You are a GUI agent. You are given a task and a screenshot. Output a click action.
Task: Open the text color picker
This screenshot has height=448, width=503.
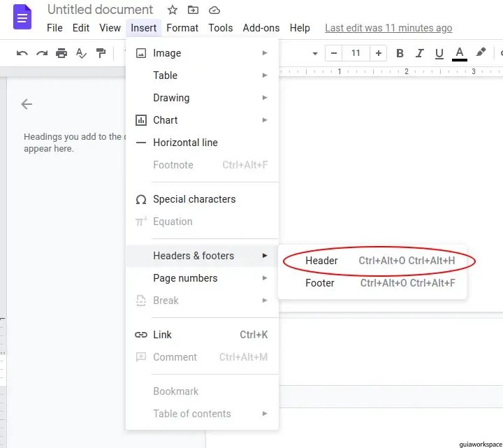click(460, 54)
